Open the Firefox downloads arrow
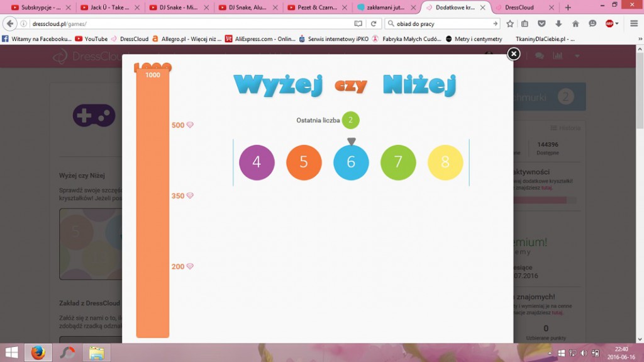The image size is (644, 362). click(x=558, y=24)
